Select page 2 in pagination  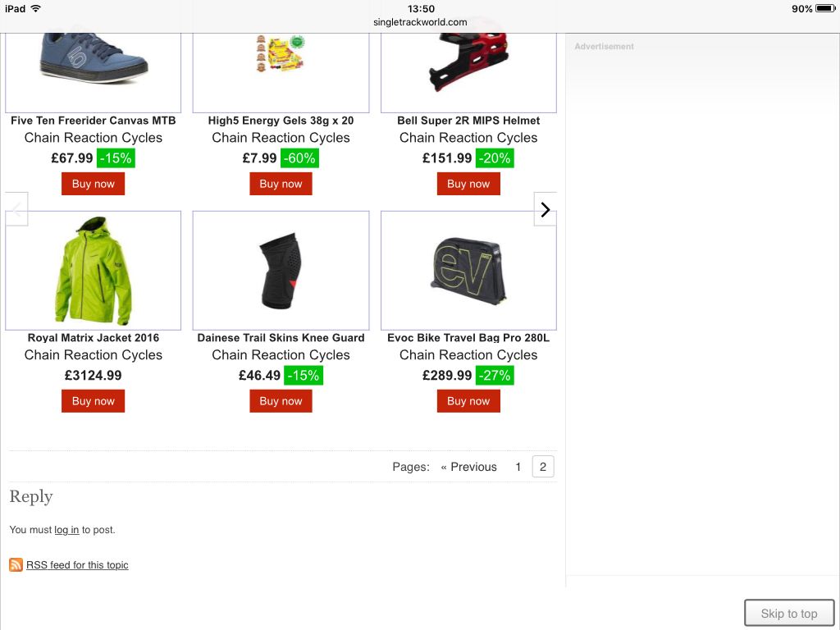(543, 467)
